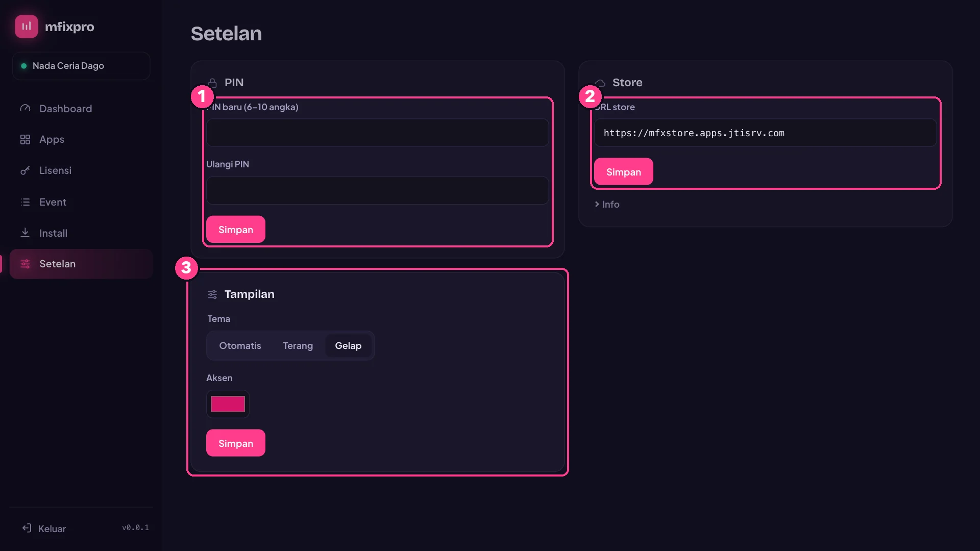Screen dimensions: 980x551
Task: Click the Setelan page heading
Action: pyautogui.click(x=226, y=34)
